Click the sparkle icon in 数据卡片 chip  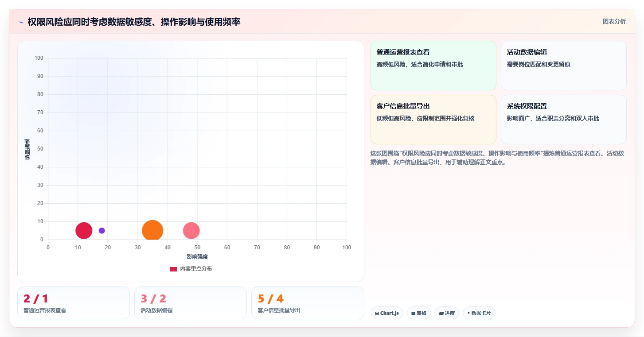pos(468,313)
